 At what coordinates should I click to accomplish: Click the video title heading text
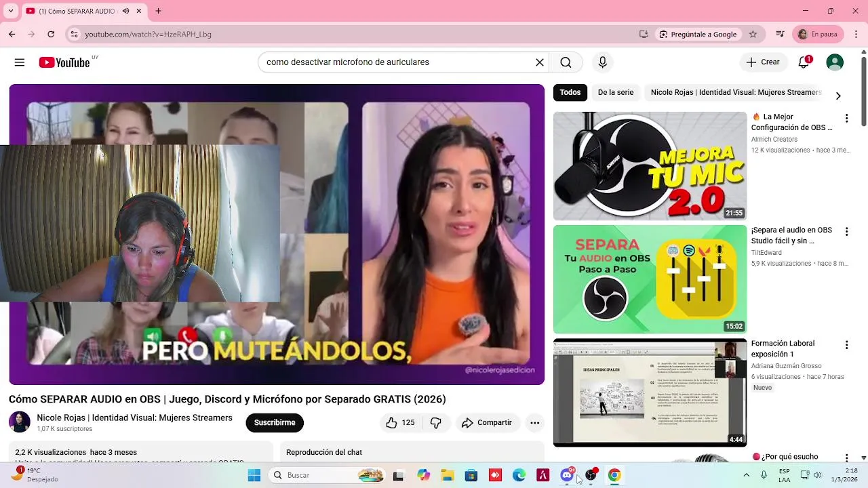[x=227, y=399]
